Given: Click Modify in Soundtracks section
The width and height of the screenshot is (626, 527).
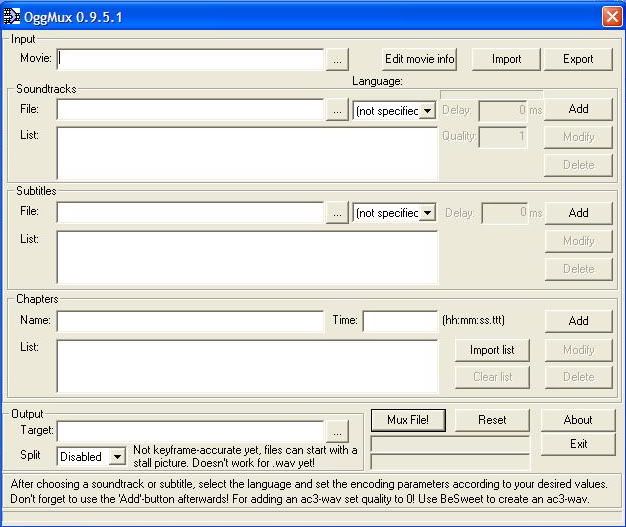Looking at the screenshot, I should (578, 137).
